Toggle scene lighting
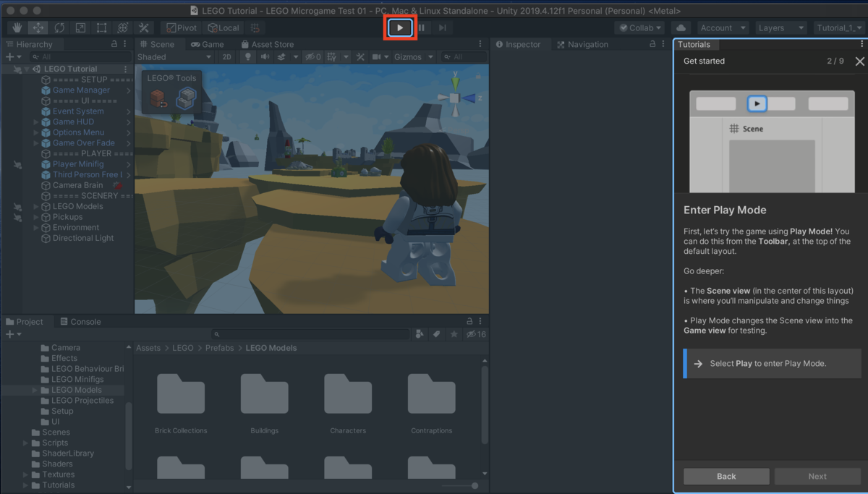868x494 pixels. click(x=248, y=56)
